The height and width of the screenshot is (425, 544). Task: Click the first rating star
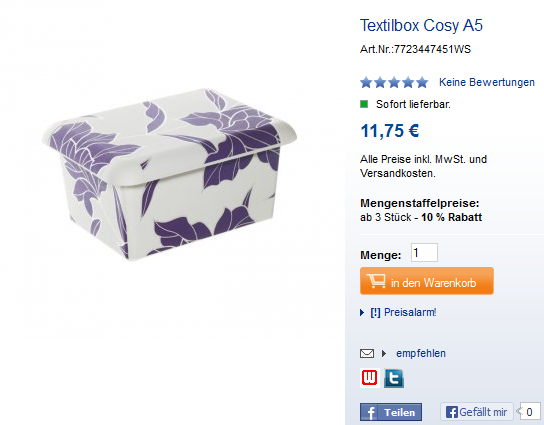tap(366, 83)
